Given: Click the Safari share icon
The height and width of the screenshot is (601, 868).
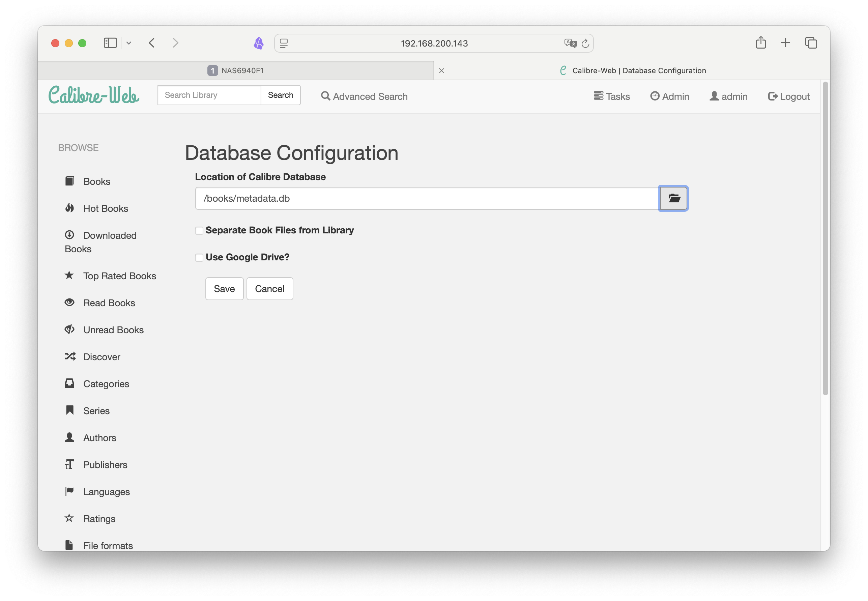Looking at the screenshot, I should click(x=761, y=42).
